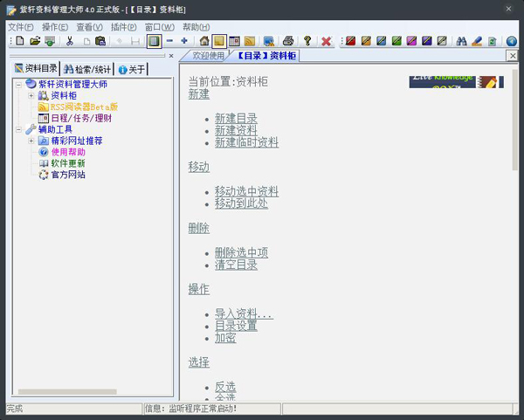Select 软件更新 in the tree

click(x=68, y=163)
